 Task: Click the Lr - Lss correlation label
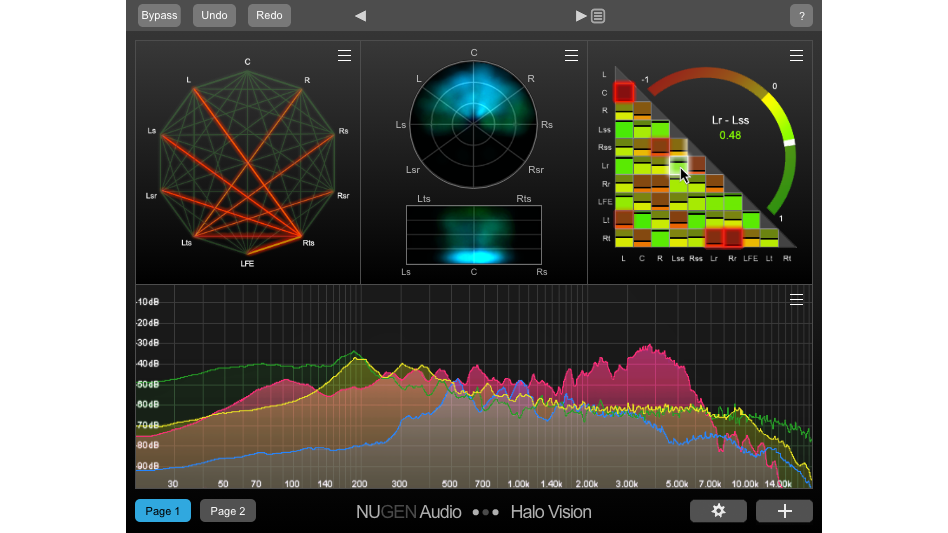click(730, 120)
